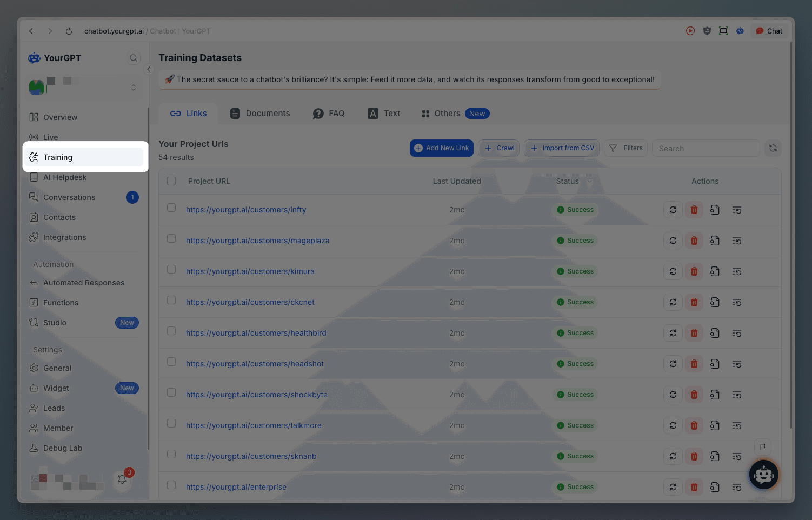Open the floating chatbot robot widget

(x=763, y=475)
